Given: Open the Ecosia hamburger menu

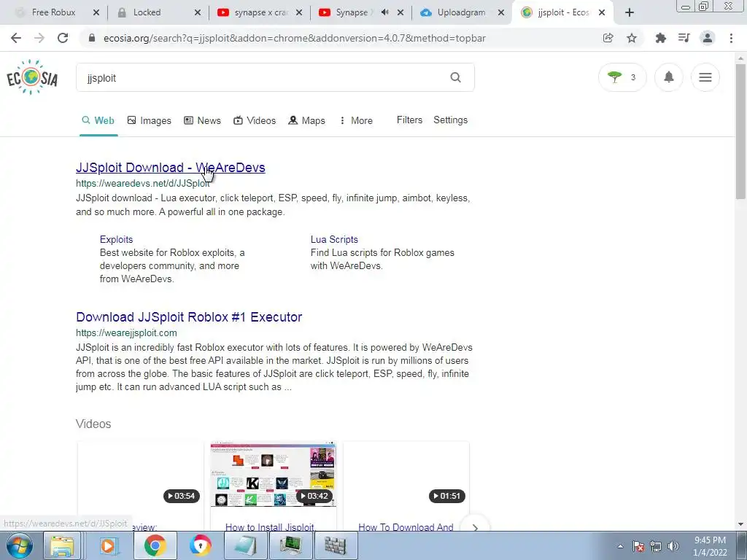Looking at the screenshot, I should click(705, 77).
